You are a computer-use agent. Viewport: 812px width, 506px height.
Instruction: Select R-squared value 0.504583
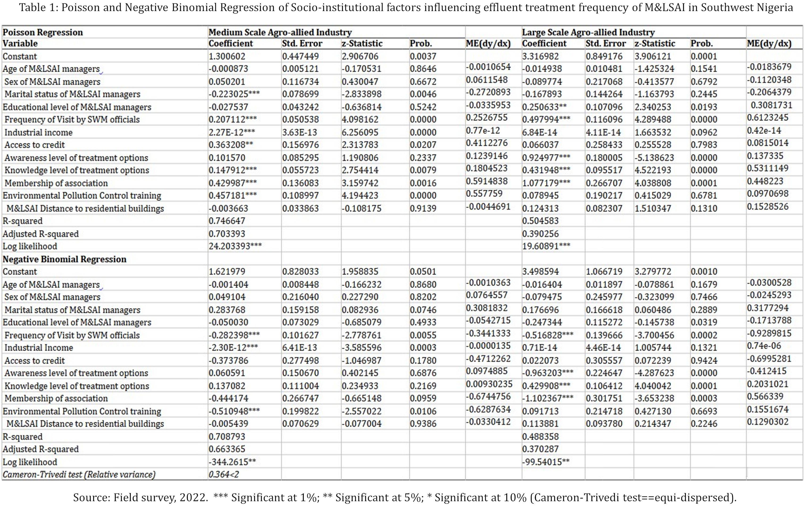coord(540,221)
